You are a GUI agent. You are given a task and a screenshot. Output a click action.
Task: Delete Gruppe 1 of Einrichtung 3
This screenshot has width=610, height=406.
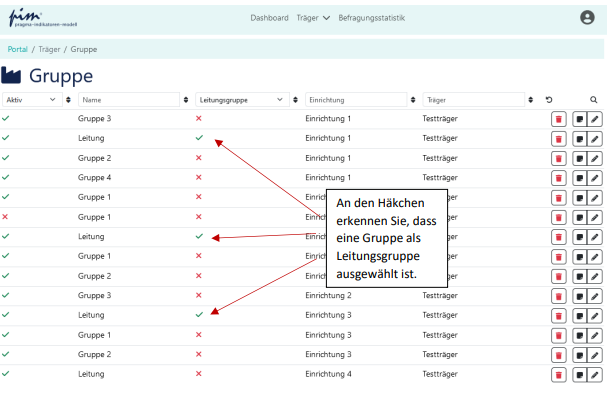(558, 334)
